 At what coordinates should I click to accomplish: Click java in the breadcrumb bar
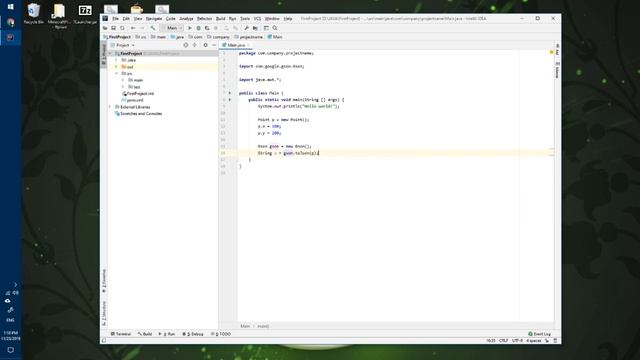pyautogui.click(x=178, y=37)
